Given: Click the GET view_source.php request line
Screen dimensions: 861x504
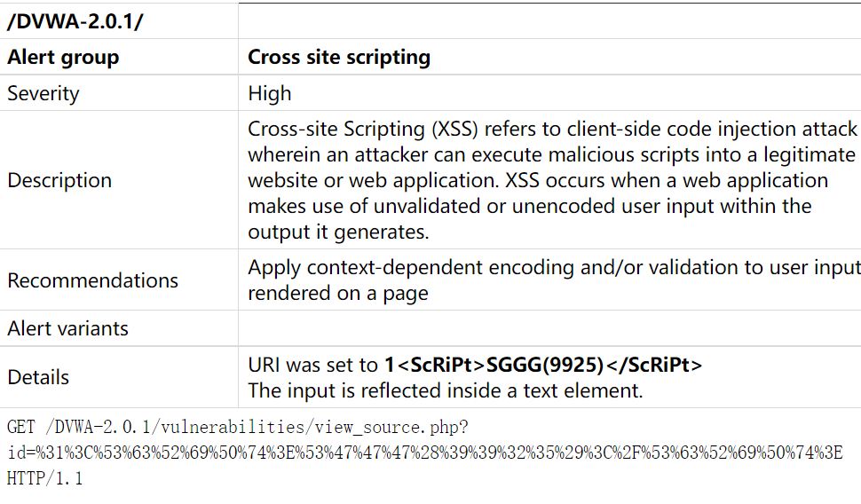Looking at the screenshot, I should click(x=237, y=427).
